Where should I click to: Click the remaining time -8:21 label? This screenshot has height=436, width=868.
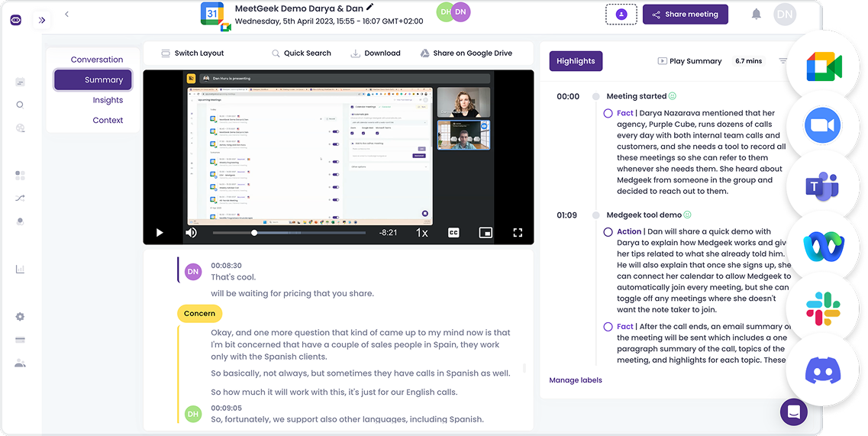pos(388,233)
